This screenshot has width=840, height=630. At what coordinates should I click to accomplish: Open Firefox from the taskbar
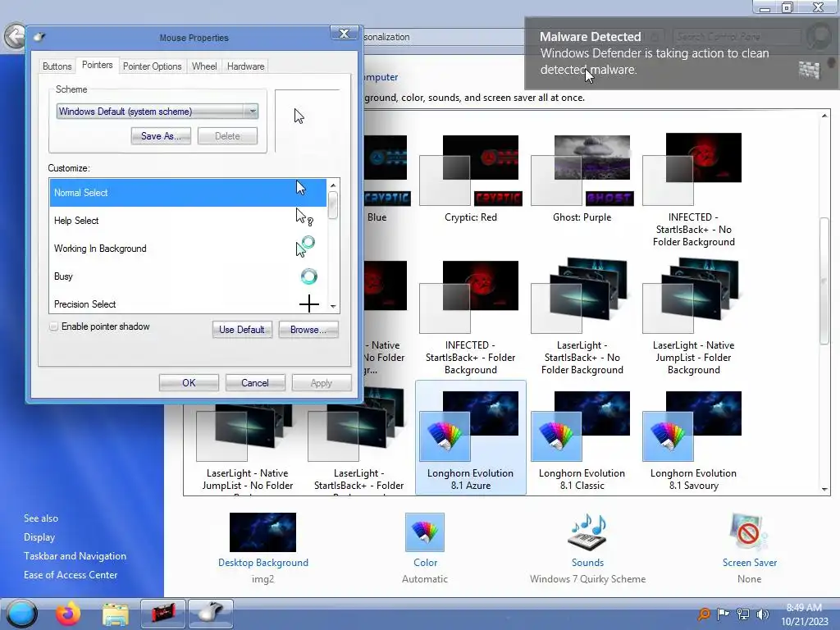[68, 614]
